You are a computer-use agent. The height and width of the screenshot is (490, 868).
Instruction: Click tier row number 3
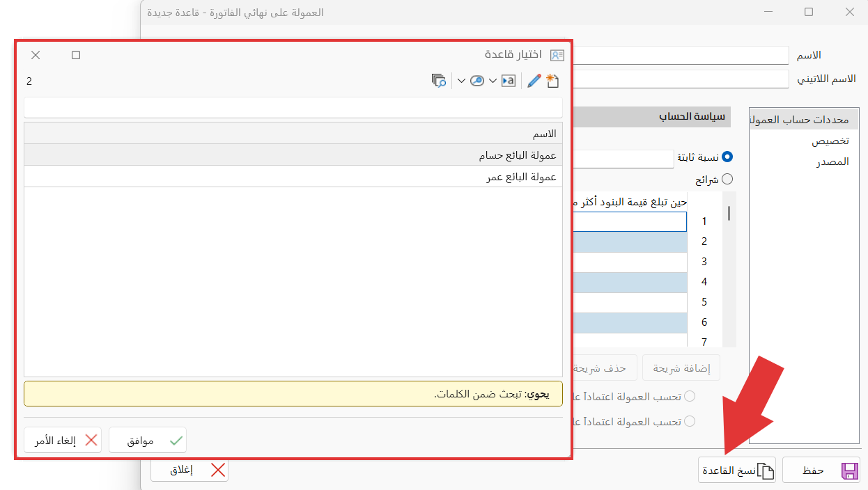click(x=704, y=262)
